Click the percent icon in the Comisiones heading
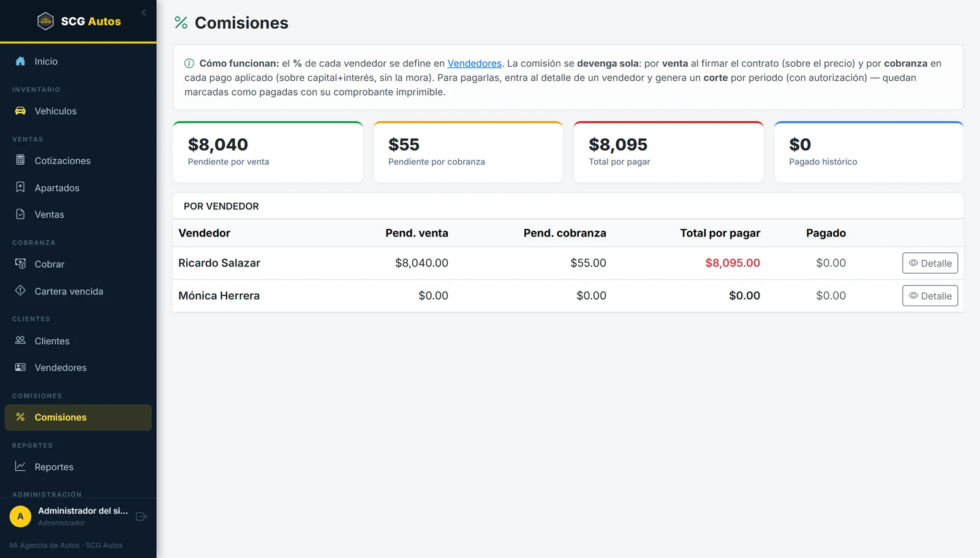The width and height of the screenshot is (980, 558). click(181, 23)
